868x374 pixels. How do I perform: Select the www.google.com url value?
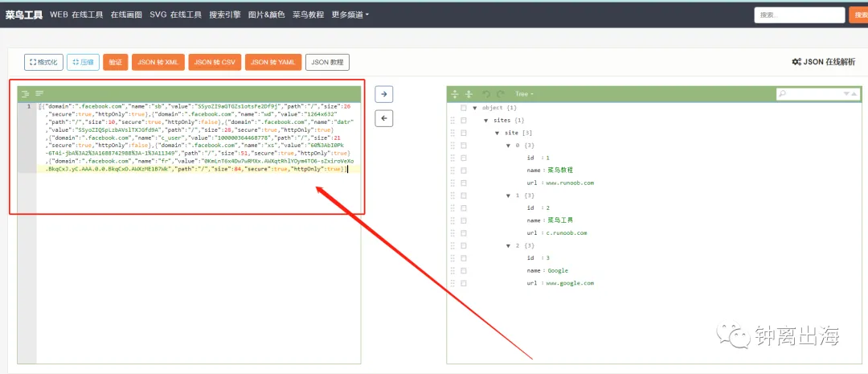coord(570,282)
